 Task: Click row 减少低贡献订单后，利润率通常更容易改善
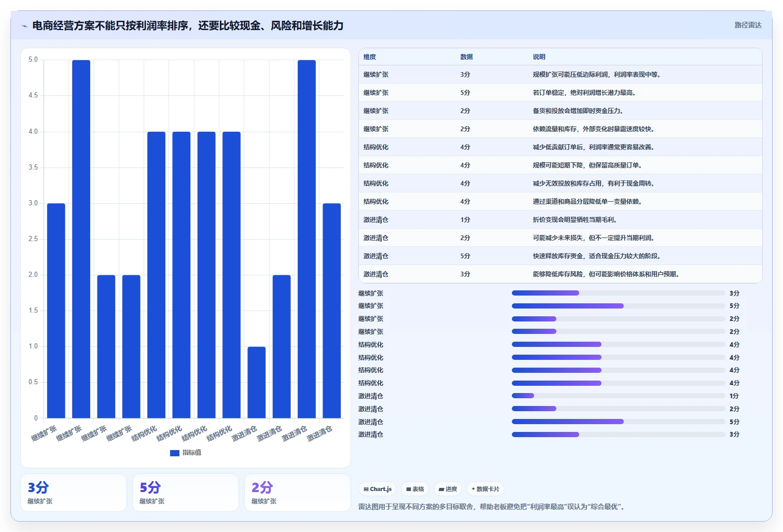pos(560,147)
